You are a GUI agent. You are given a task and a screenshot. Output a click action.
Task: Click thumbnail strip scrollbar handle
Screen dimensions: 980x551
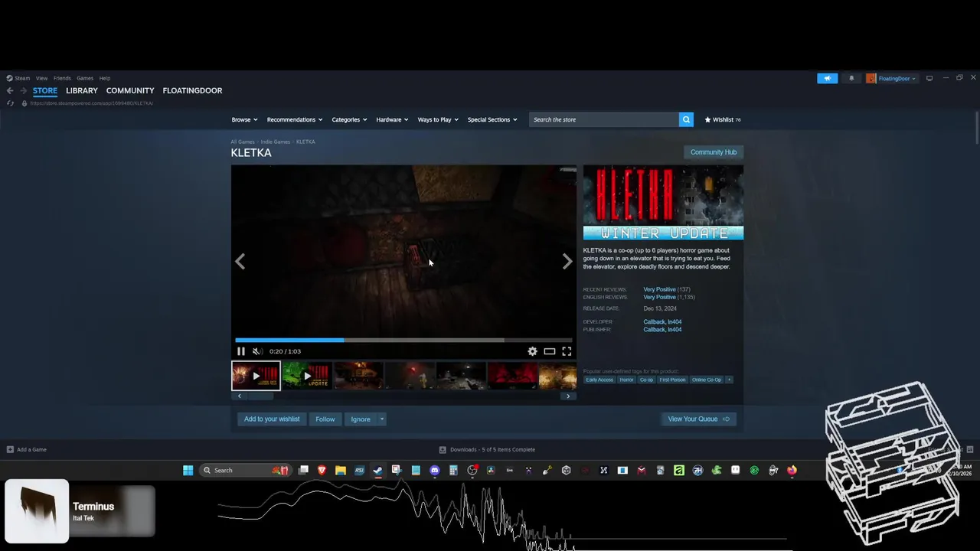[x=260, y=396]
